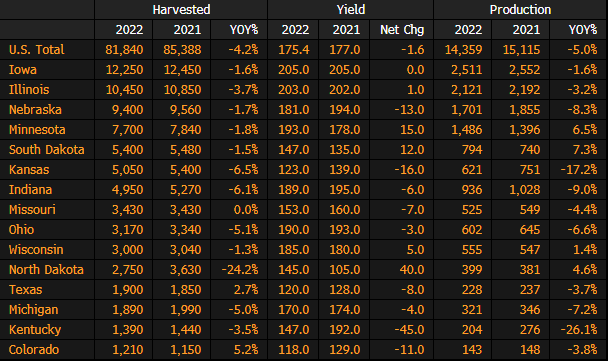Click the Harvested YOY% column header
Viewport: 609px width, 362px height.
coord(244,30)
